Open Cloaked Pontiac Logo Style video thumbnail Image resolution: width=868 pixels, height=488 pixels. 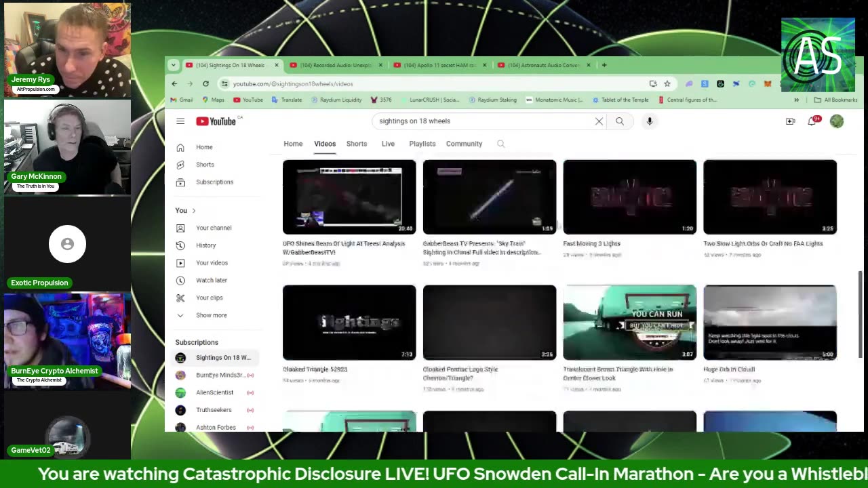tap(490, 323)
